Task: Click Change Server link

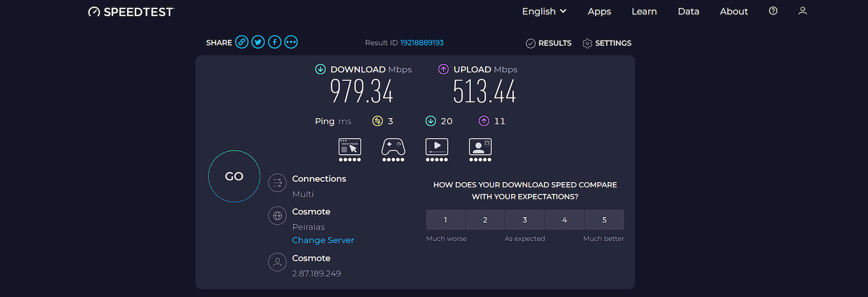Action: [323, 240]
